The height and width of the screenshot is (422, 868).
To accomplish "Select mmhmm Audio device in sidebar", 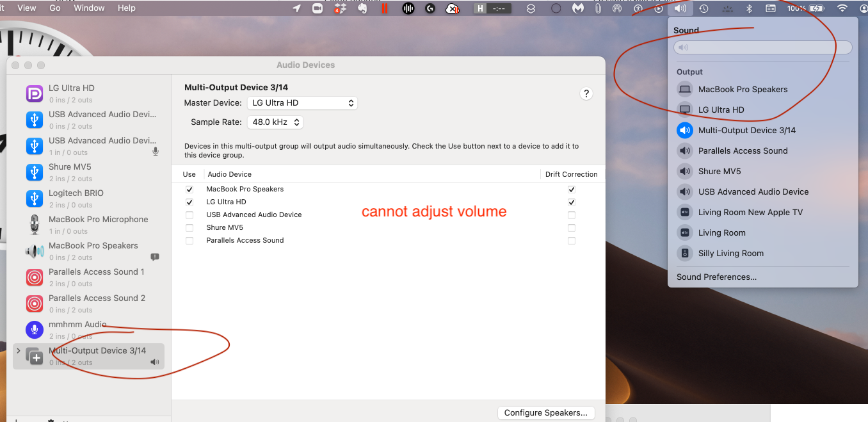I will pyautogui.click(x=88, y=330).
